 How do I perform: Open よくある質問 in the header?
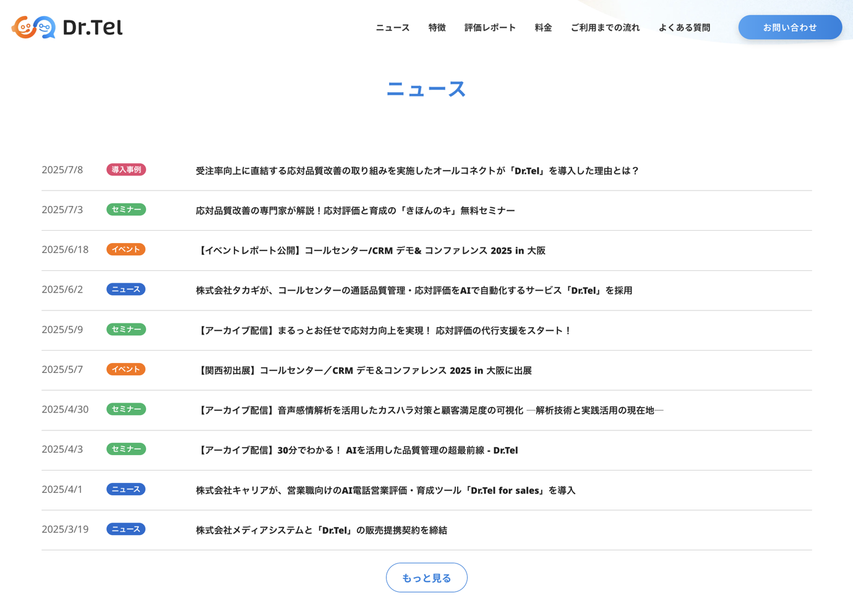point(684,28)
